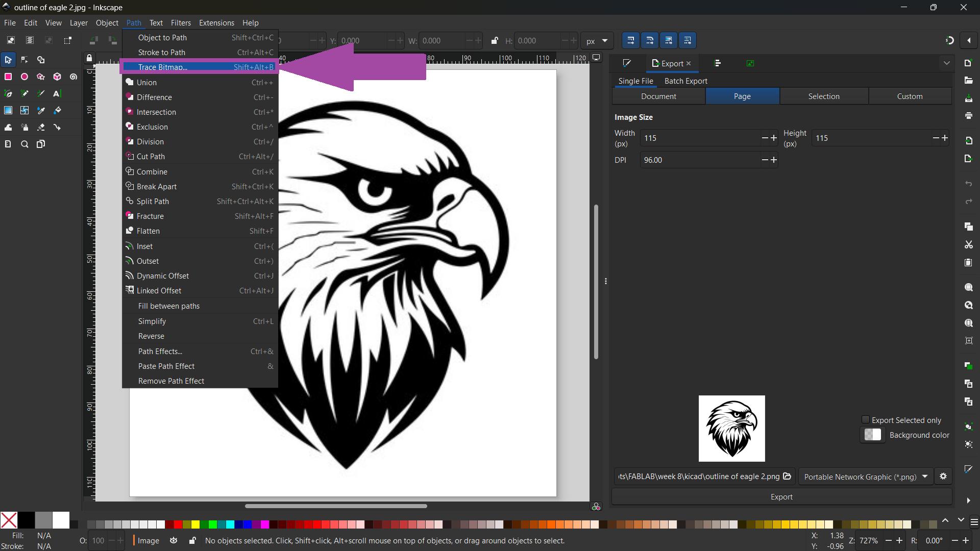Select the Rectangle tool

point(8,77)
